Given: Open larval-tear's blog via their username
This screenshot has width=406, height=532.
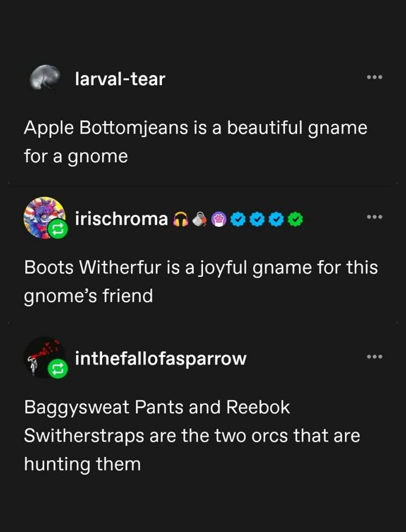Looking at the screenshot, I should (119, 79).
